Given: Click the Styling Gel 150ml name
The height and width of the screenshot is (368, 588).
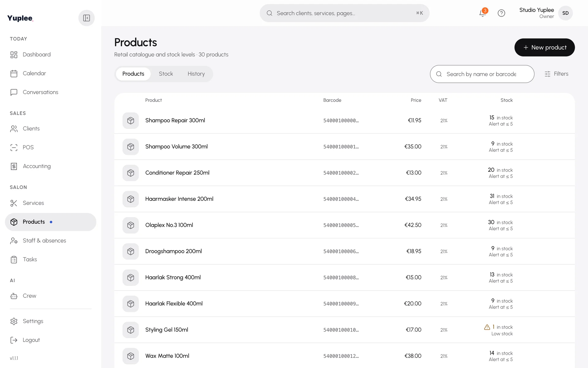Looking at the screenshot, I should [167, 330].
